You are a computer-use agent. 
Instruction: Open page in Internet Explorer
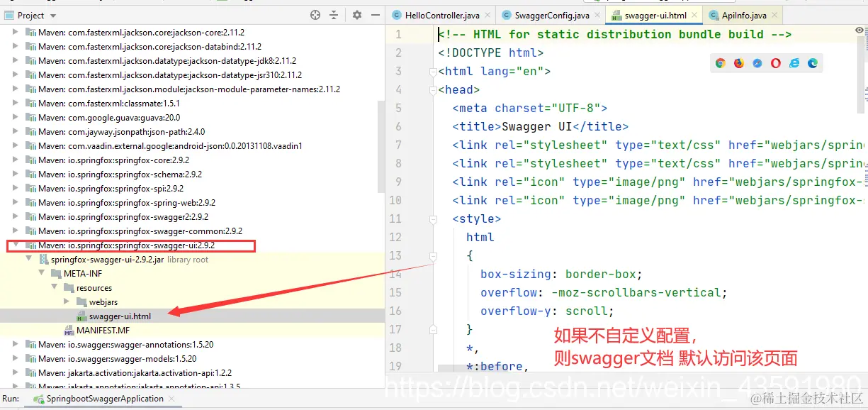point(794,63)
